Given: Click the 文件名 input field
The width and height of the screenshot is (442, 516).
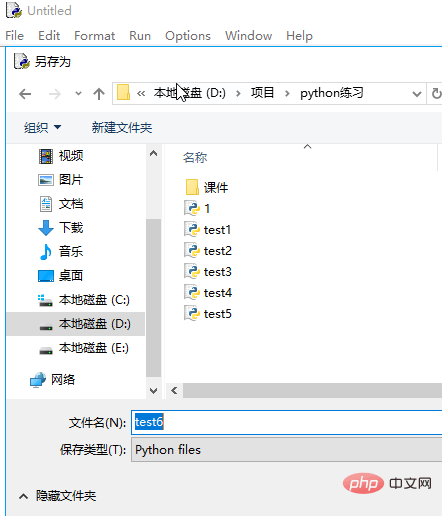Looking at the screenshot, I should pyautogui.click(x=287, y=422).
